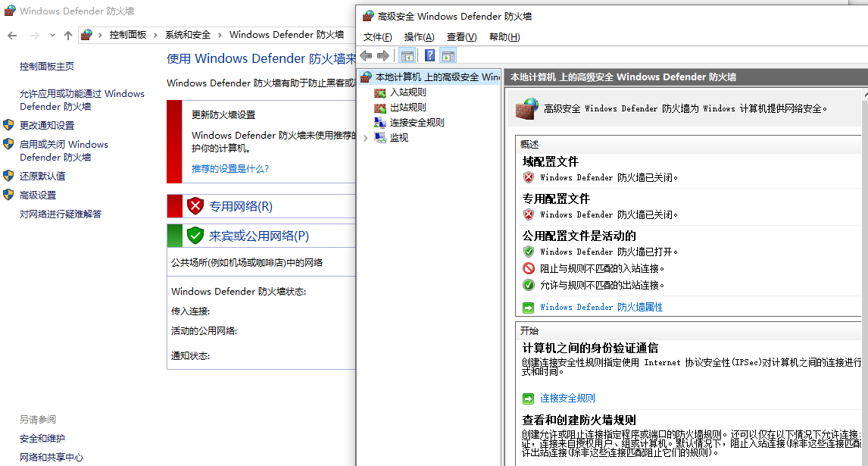Open 允许应用或功能通过 Windows Defender 防火墙 link

82,100
